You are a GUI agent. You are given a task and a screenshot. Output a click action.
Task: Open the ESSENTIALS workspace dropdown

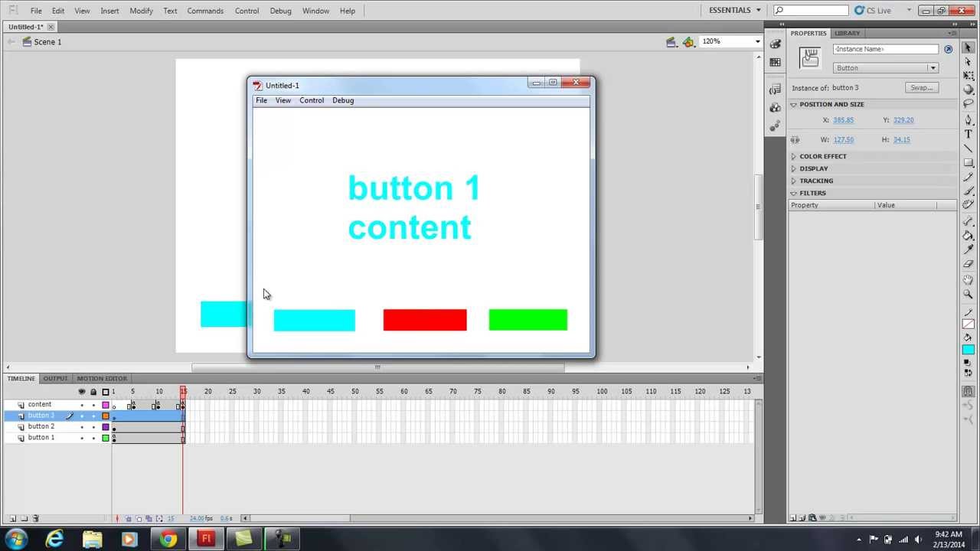[x=735, y=11]
